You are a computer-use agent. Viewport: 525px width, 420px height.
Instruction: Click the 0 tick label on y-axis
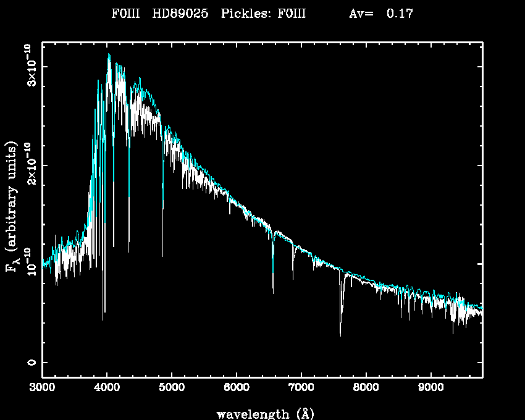pyautogui.click(x=31, y=363)
